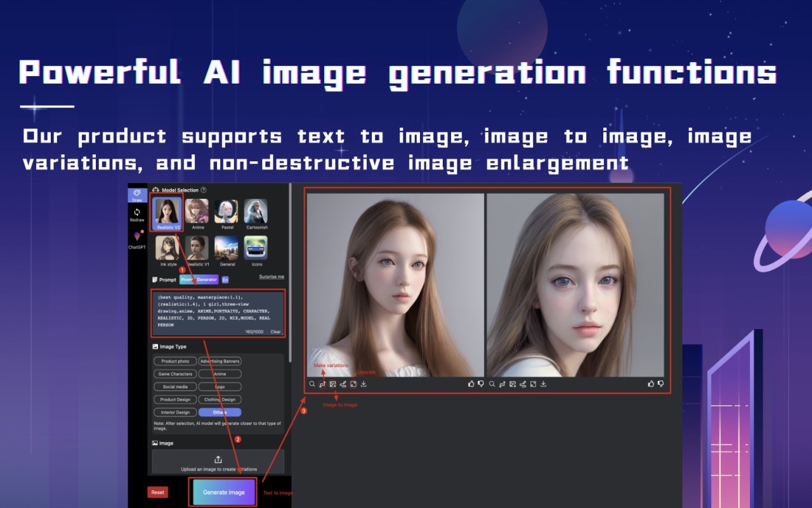The width and height of the screenshot is (812, 508).
Task: Click Model Selection help question mark
Action: point(204,190)
